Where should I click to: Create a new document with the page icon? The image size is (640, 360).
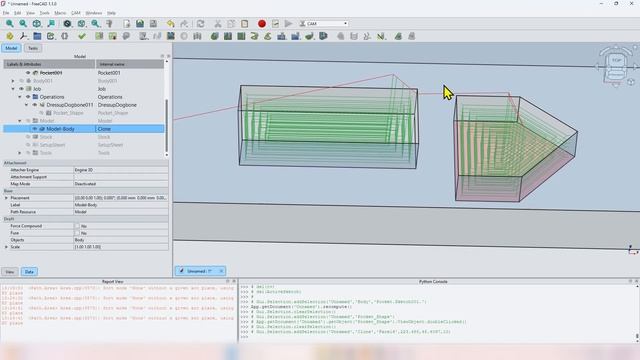pos(127,24)
